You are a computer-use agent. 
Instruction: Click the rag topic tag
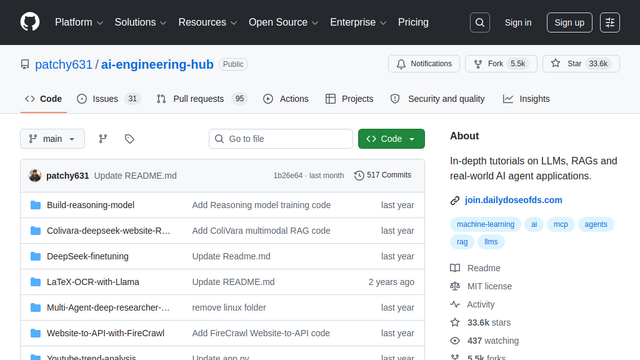(462, 242)
